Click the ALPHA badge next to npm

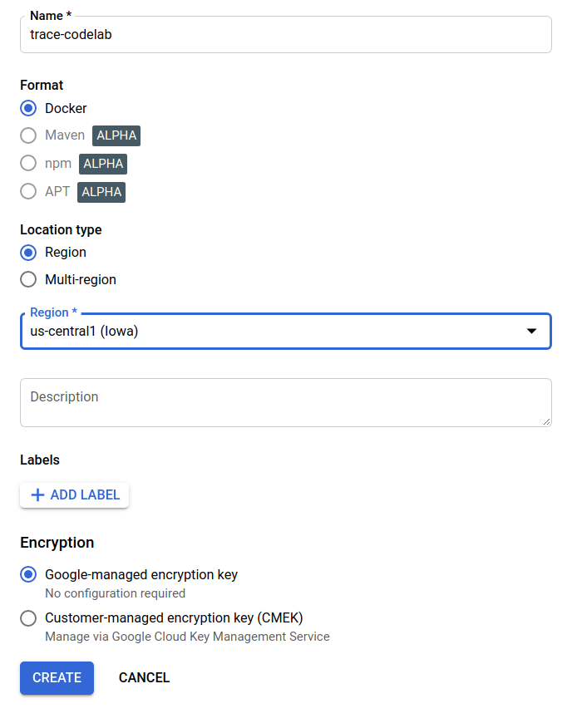(103, 164)
